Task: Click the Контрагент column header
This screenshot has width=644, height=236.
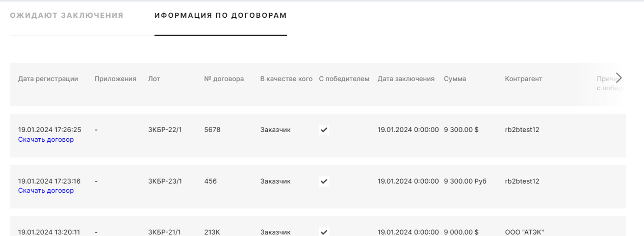Action: click(x=523, y=79)
